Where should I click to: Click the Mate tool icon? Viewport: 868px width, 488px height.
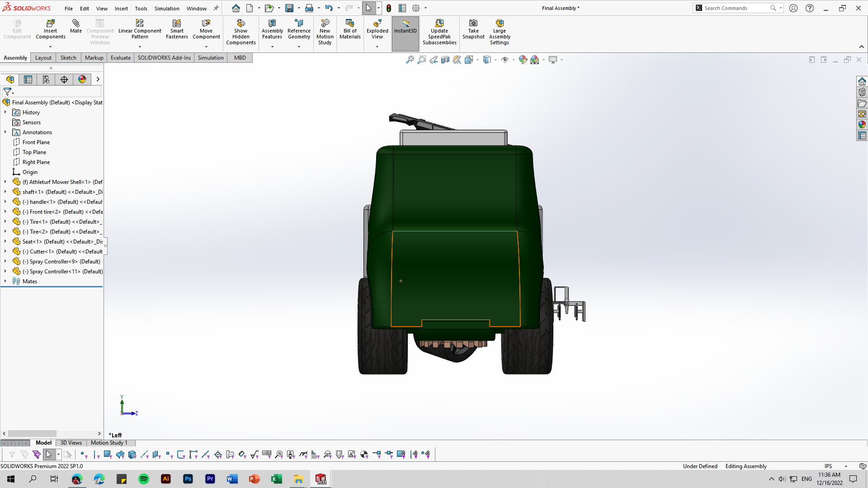tap(76, 23)
